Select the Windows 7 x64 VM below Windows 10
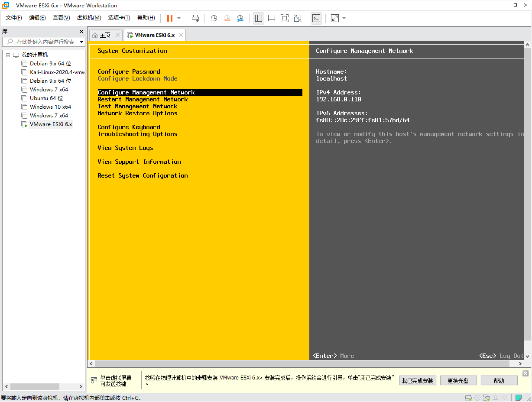Viewport: 532px width, 402px height. (49, 116)
